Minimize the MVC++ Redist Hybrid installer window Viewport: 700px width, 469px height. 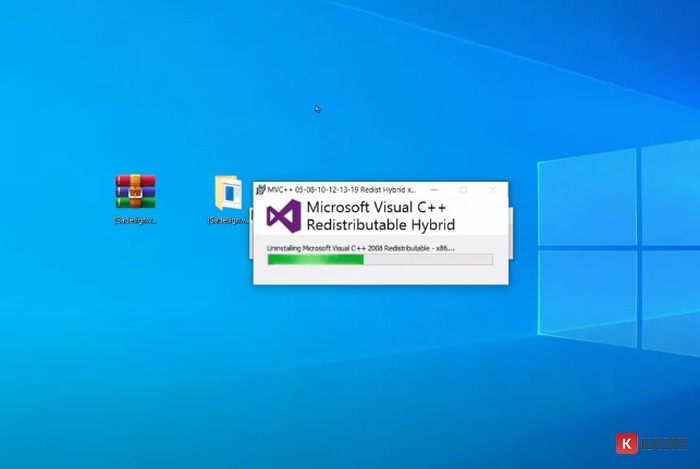click(435, 189)
